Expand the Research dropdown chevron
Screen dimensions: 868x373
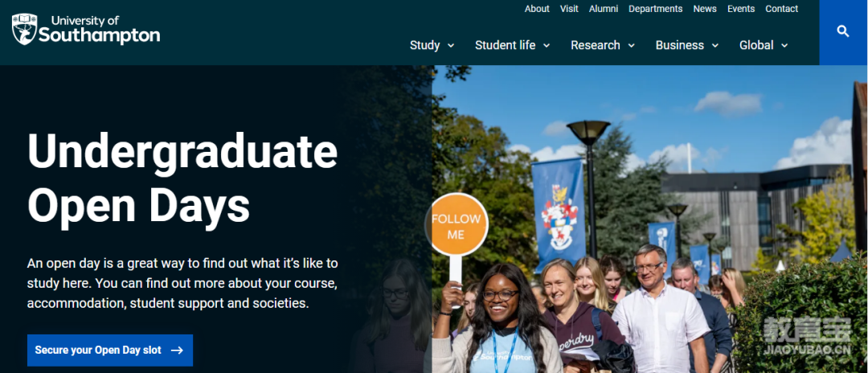tap(631, 46)
